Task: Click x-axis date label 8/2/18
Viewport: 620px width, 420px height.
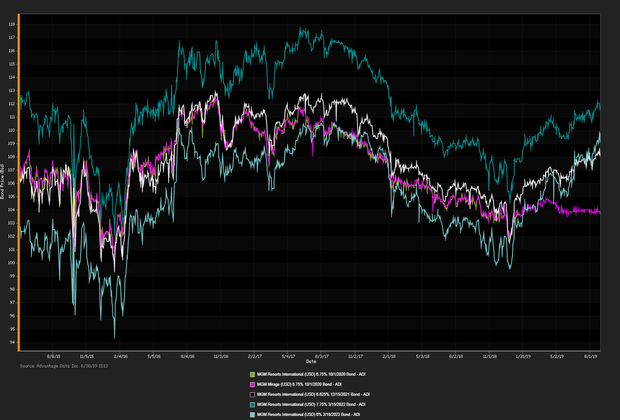Action: point(456,356)
